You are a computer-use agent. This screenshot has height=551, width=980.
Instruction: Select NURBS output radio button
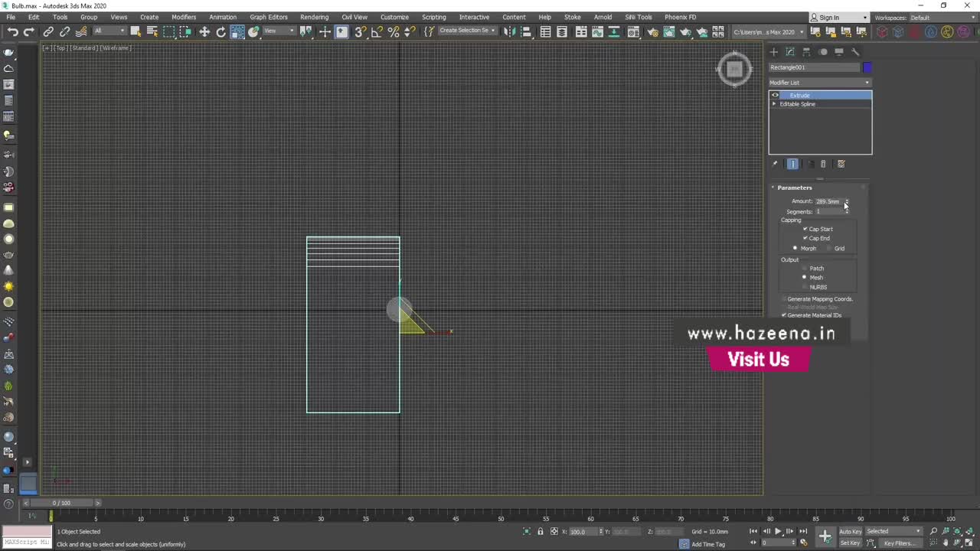pos(804,287)
